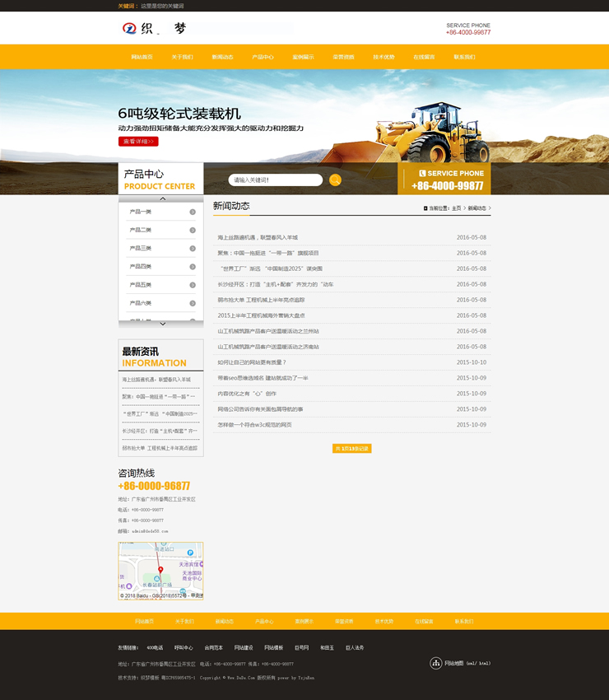
Task: Open 关于我们 in the top navigation bar
Action: pyautogui.click(x=182, y=57)
